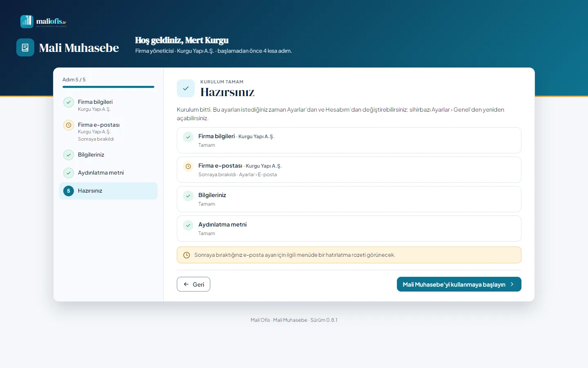Click the clock icon beside Firma e-postası step
Image resolution: width=588 pixels, height=368 pixels.
[x=69, y=125]
